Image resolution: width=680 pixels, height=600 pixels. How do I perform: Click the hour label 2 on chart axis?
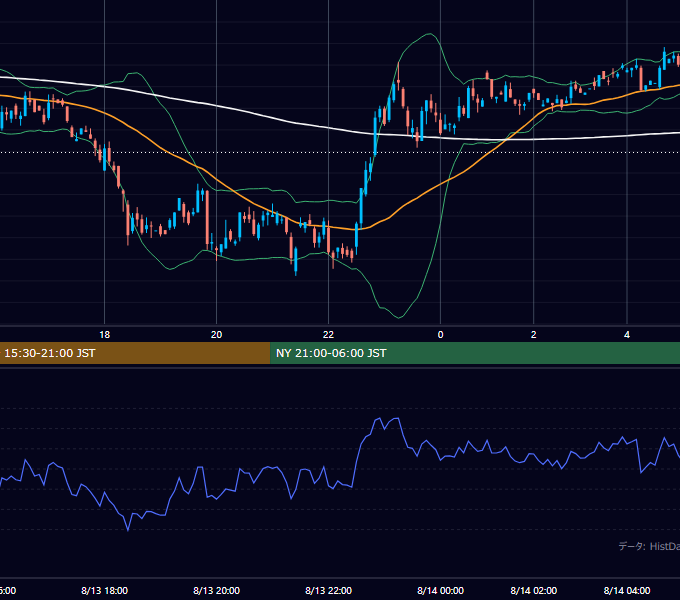[x=533, y=335]
